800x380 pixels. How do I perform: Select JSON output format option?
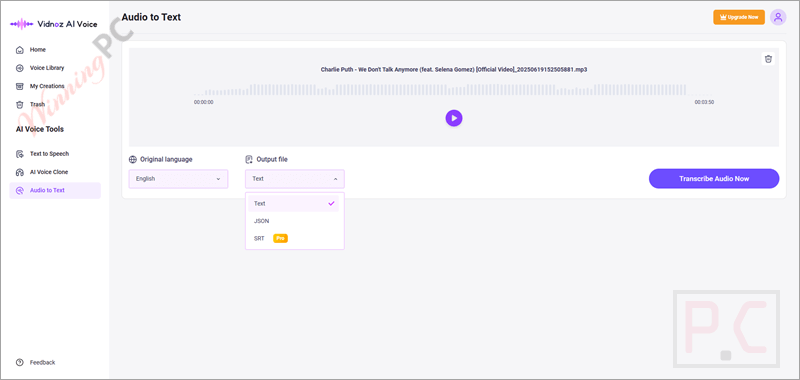294,221
